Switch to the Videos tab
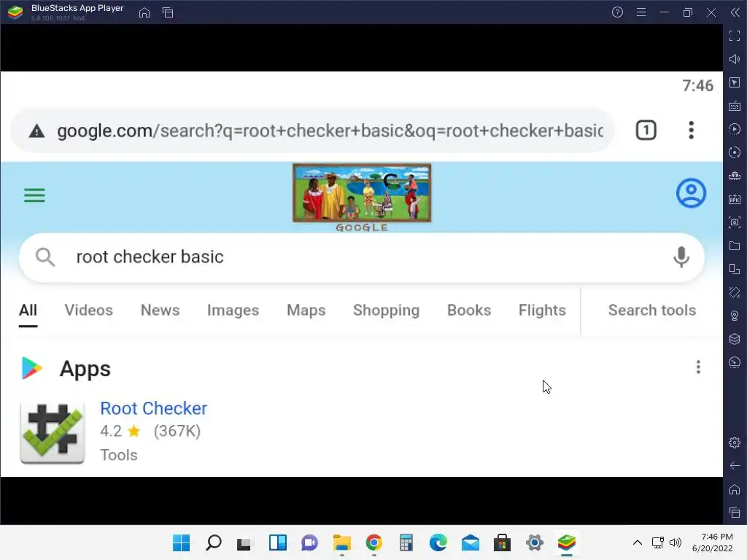The width and height of the screenshot is (747, 560). 88,311
